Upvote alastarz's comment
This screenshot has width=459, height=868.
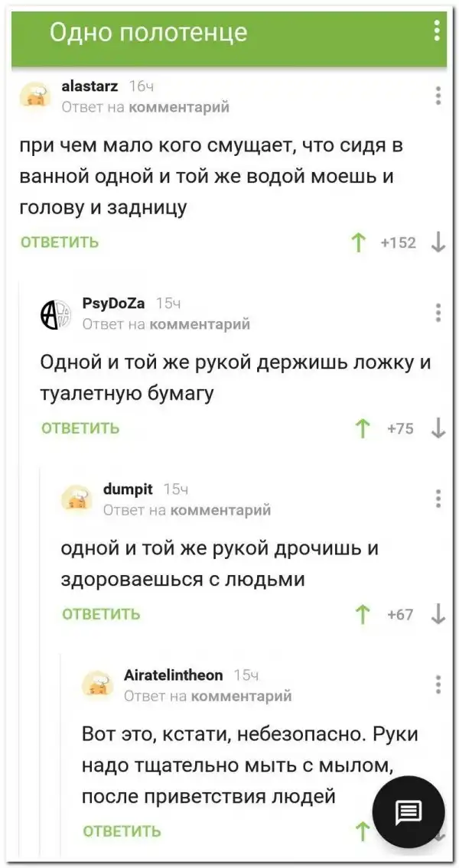(356, 243)
